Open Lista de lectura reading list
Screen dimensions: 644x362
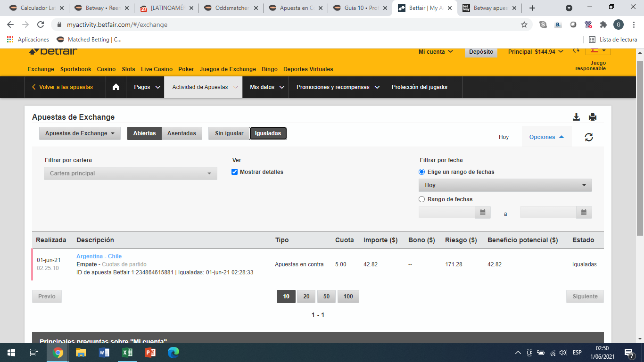point(613,40)
